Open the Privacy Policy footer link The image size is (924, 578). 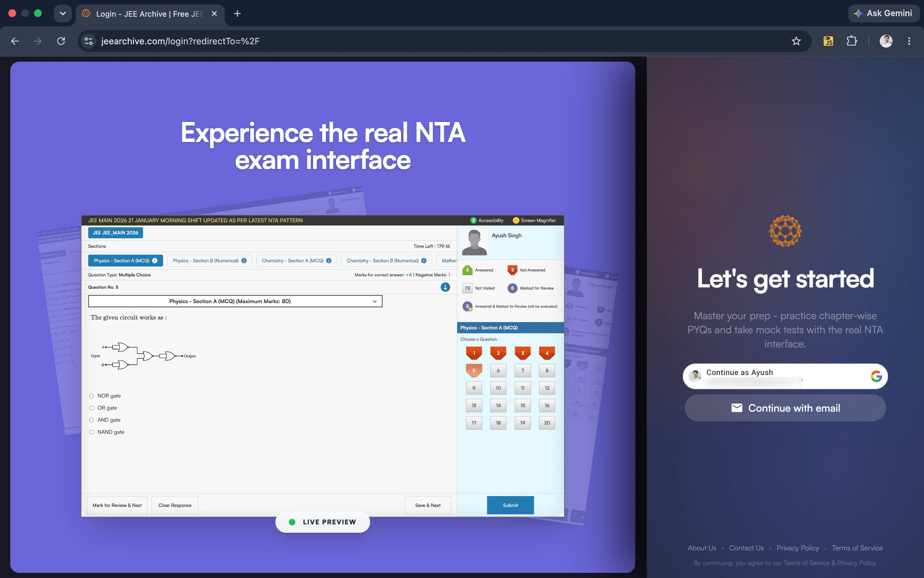pyautogui.click(x=798, y=548)
